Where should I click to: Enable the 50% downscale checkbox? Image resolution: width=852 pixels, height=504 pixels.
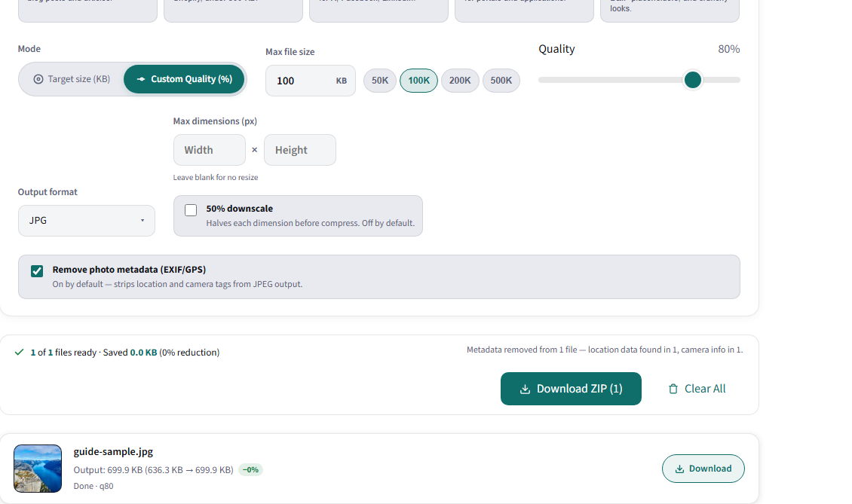[191, 210]
